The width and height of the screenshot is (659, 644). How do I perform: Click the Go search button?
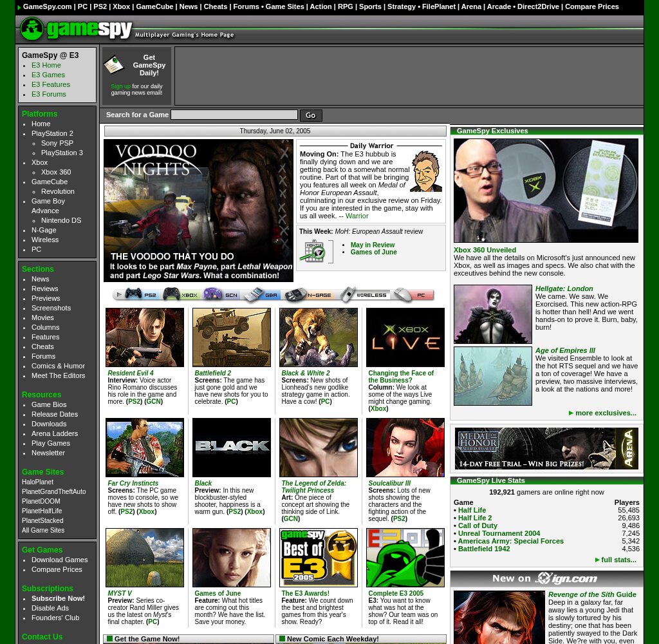[311, 115]
